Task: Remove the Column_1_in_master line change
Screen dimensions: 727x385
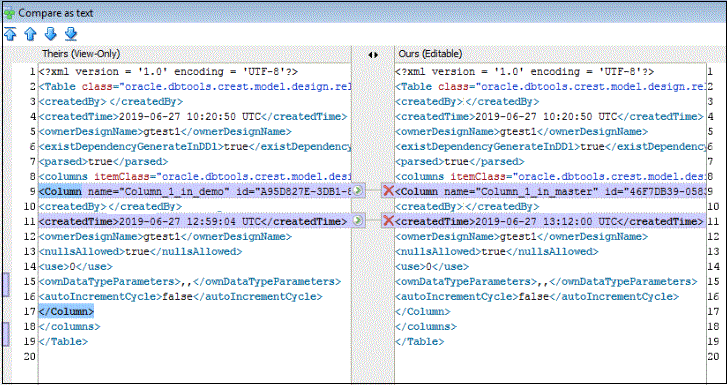Action: pyautogui.click(x=389, y=190)
